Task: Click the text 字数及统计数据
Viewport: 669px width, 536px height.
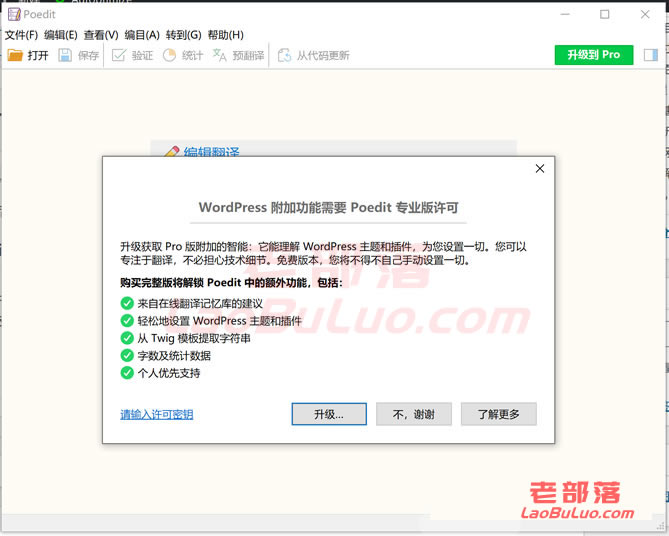Action: coord(174,355)
